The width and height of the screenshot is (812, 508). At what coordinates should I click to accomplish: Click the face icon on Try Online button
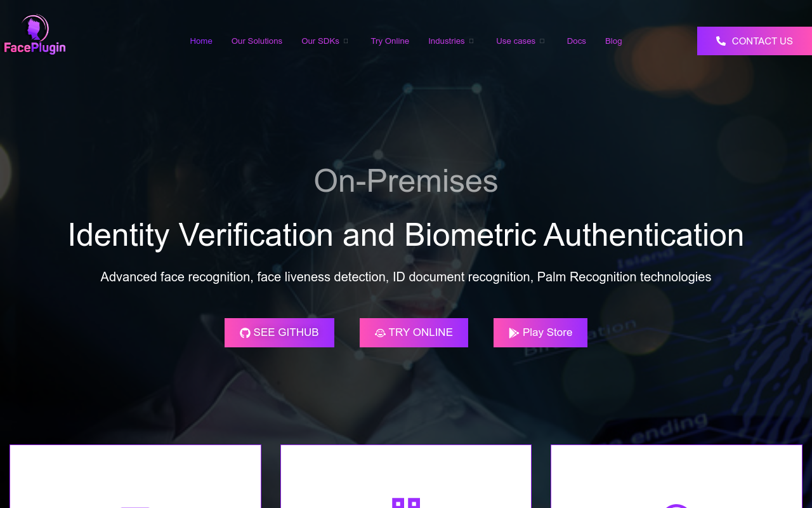(x=380, y=333)
